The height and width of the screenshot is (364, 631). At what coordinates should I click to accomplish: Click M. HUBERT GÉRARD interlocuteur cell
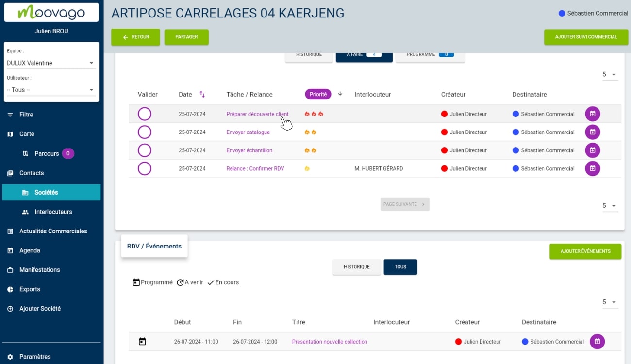(x=379, y=169)
